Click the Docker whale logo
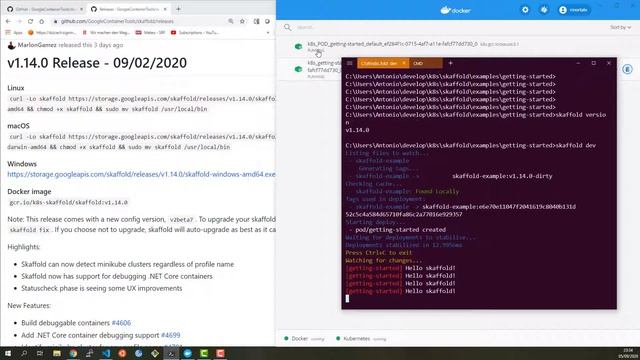The width and height of the screenshot is (640, 360). pyautogui.click(x=456, y=10)
